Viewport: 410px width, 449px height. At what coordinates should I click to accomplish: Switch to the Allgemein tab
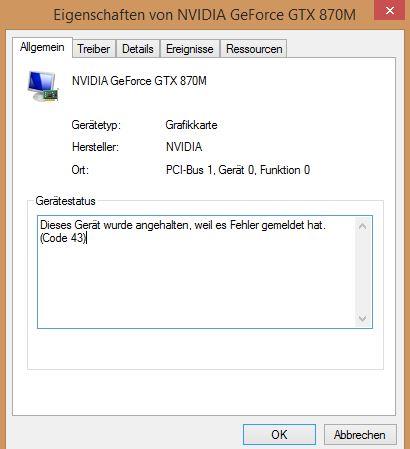click(x=42, y=47)
